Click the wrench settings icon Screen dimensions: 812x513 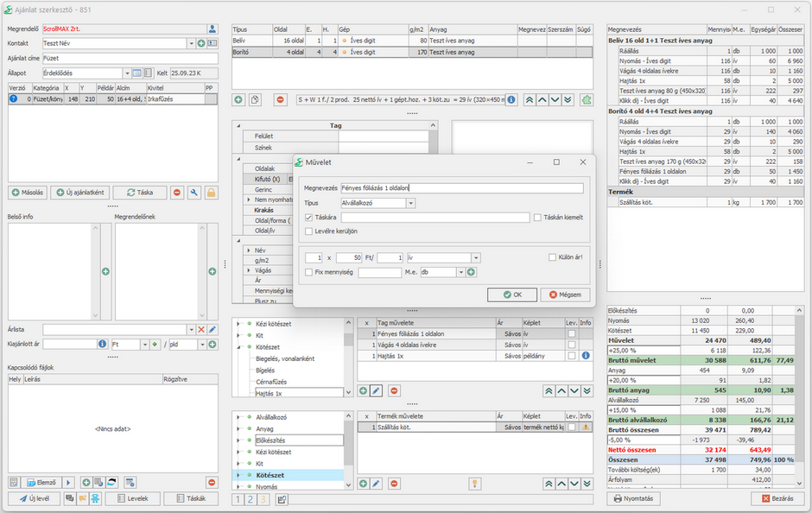(193, 193)
